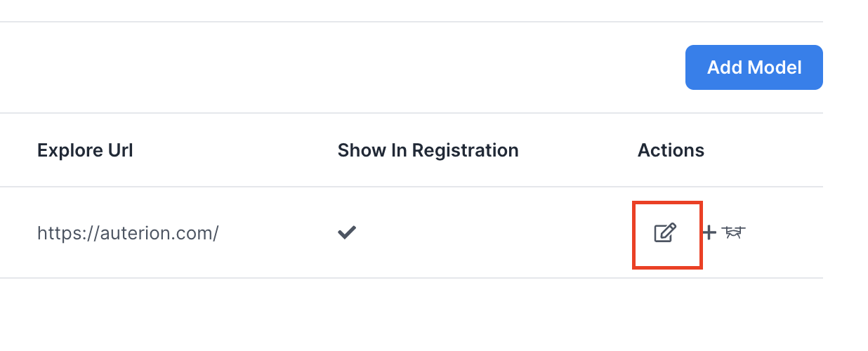Click the drone icon in Actions column

(733, 232)
